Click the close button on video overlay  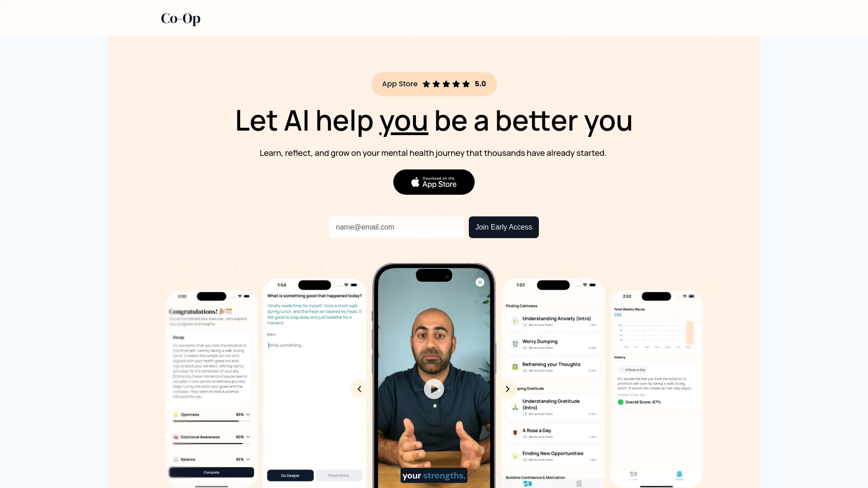pos(480,282)
